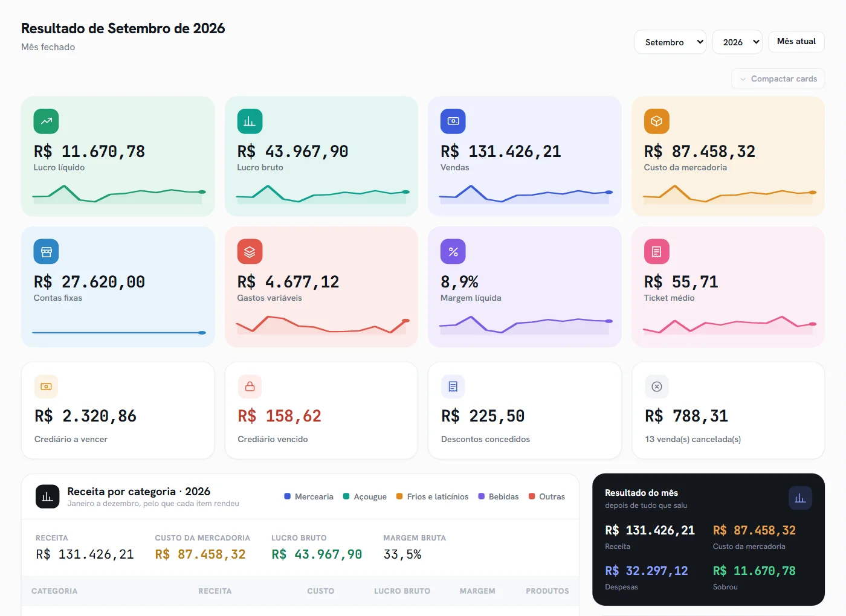The width and height of the screenshot is (846, 616).
Task: Click the Contas fixas store icon
Action: point(46,252)
